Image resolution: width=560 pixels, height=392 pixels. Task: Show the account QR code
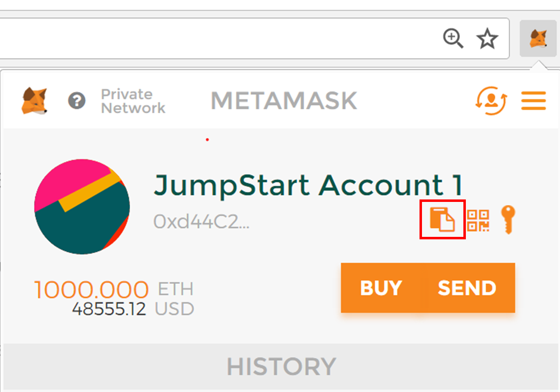478,221
